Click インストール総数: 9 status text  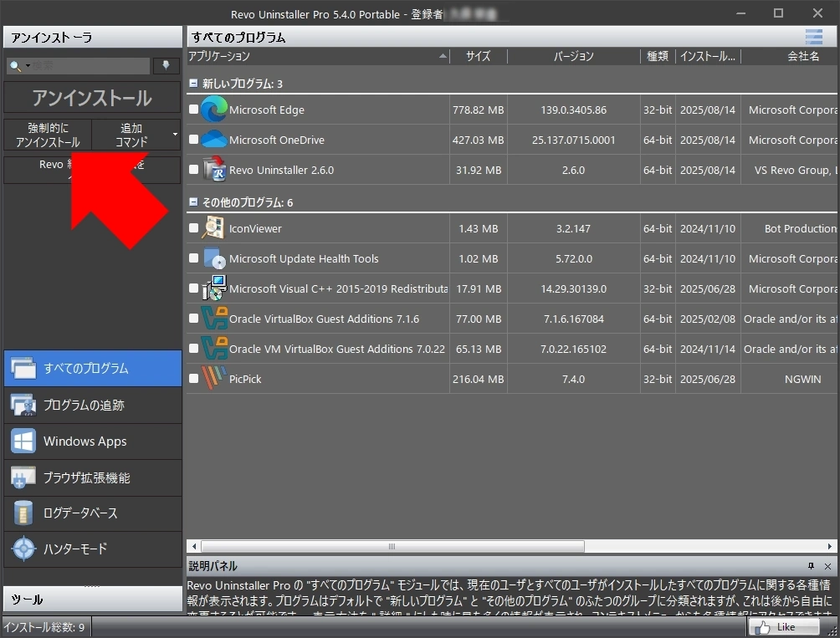pyautogui.click(x=44, y=627)
